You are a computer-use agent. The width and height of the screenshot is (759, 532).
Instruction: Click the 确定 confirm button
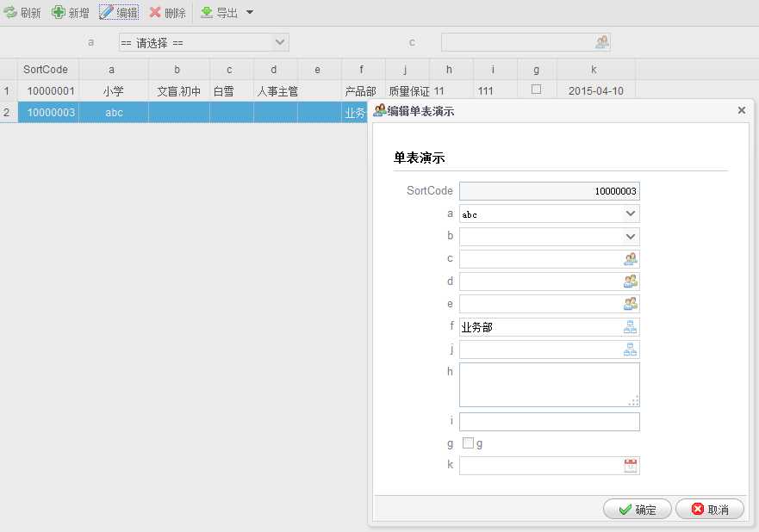pyautogui.click(x=637, y=510)
